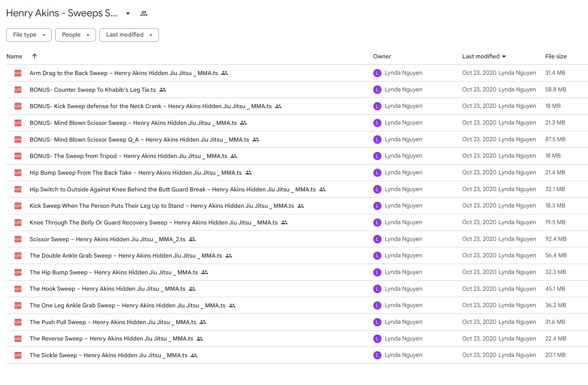Click 87.5 MB file size value
The height and width of the screenshot is (385, 588).
555,139
